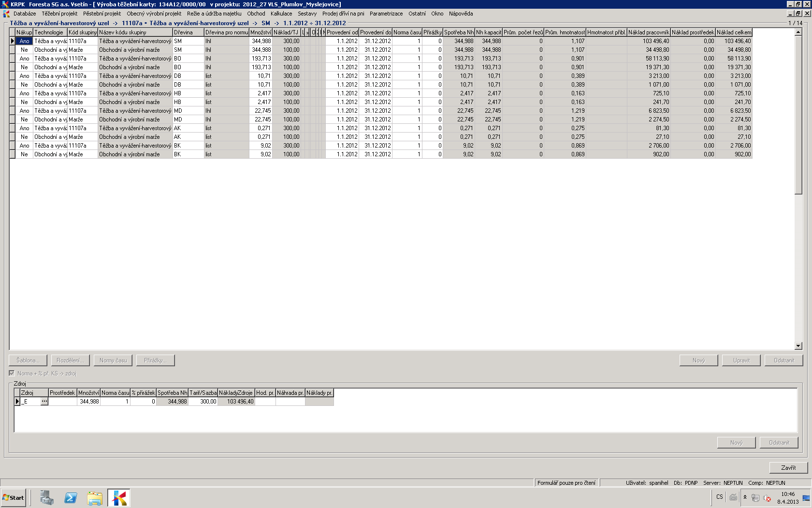The width and height of the screenshot is (812, 508).
Task: Click status bar text 'Formulář pouze pro čtení'
Action: [x=566, y=483]
